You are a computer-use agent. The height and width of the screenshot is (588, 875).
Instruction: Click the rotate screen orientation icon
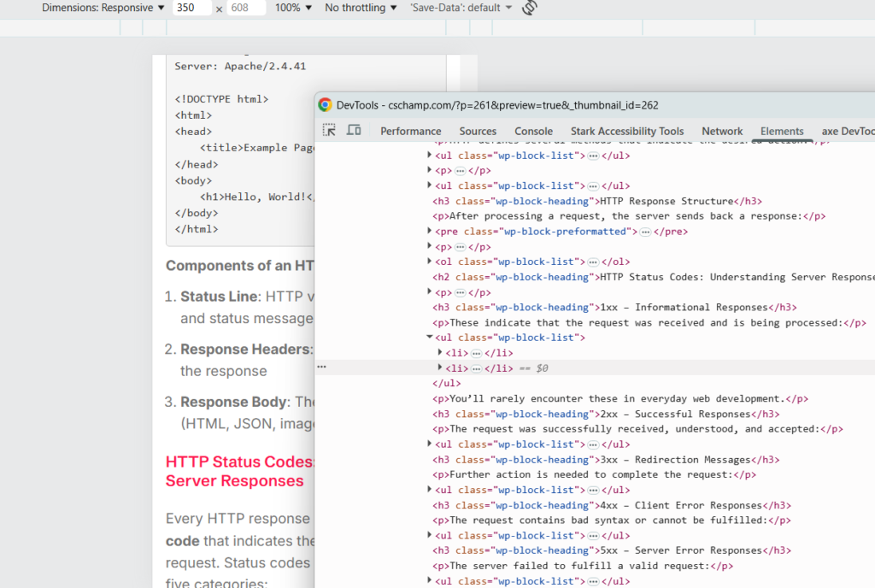pos(529,8)
